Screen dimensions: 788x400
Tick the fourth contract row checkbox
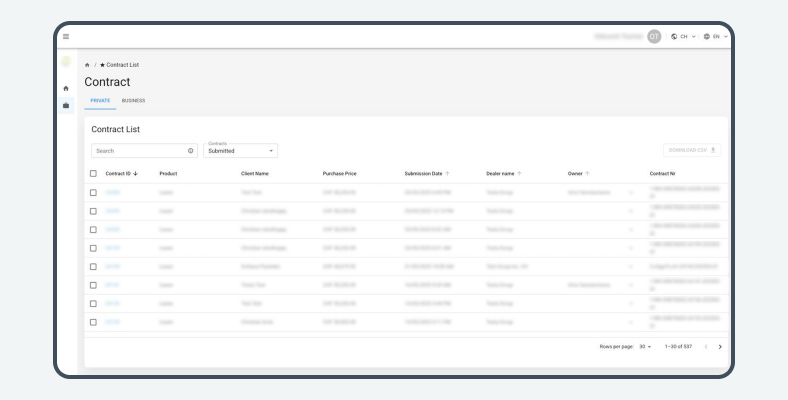[93, 248]
